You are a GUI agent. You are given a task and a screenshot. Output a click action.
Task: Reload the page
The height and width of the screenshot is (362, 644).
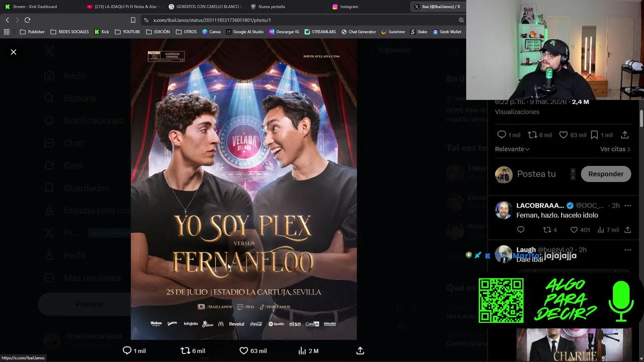[x=27, y=20]
